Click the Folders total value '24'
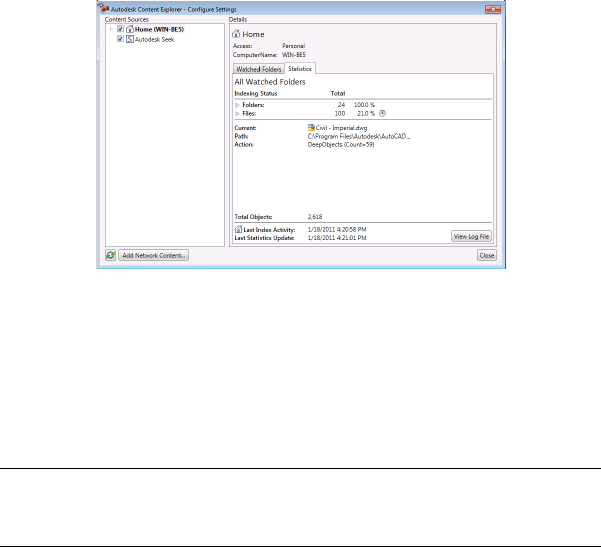601x547 pixels. tap(341, 105)
